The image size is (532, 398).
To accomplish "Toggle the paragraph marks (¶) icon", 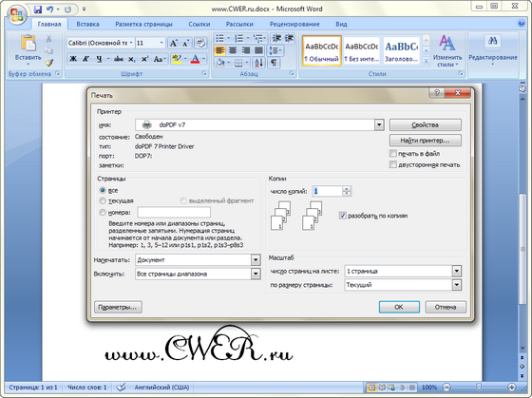I will coord(274,63).
